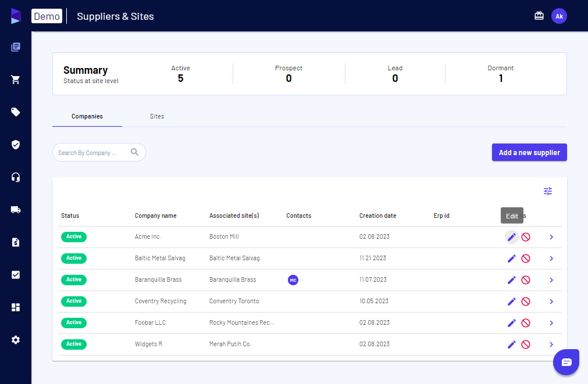Deactivate Baranquilla Brass with block icon
588x384 pixels.
[x=526, y=280]
